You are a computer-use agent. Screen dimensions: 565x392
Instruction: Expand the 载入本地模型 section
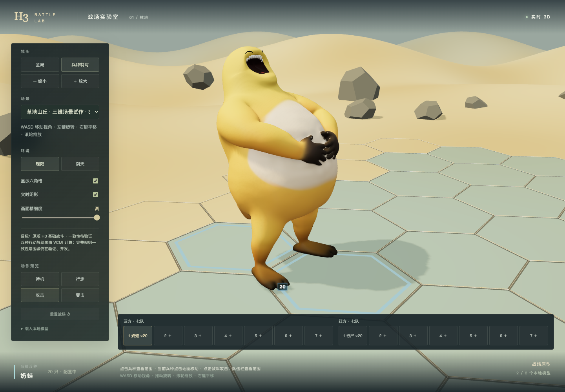35,329
